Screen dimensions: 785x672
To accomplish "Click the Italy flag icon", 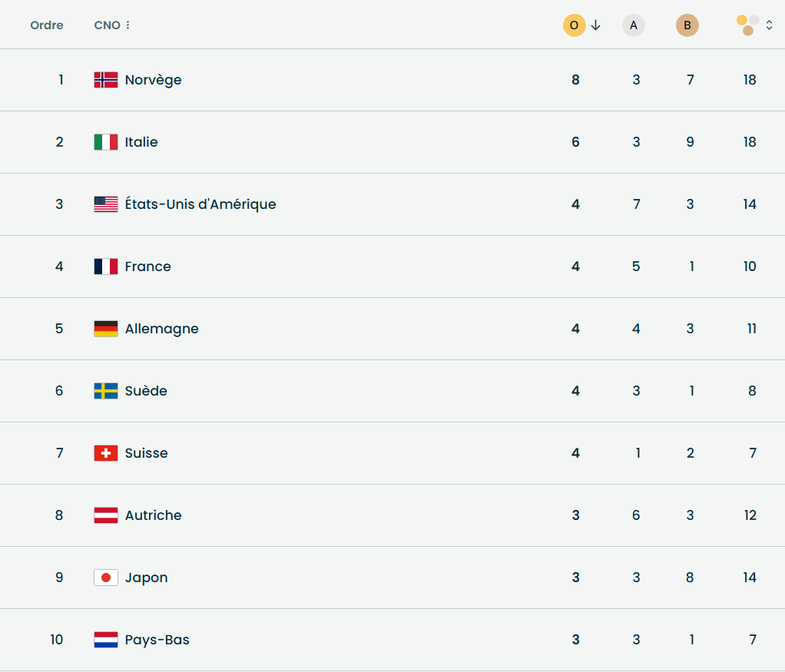I will 106,142.
